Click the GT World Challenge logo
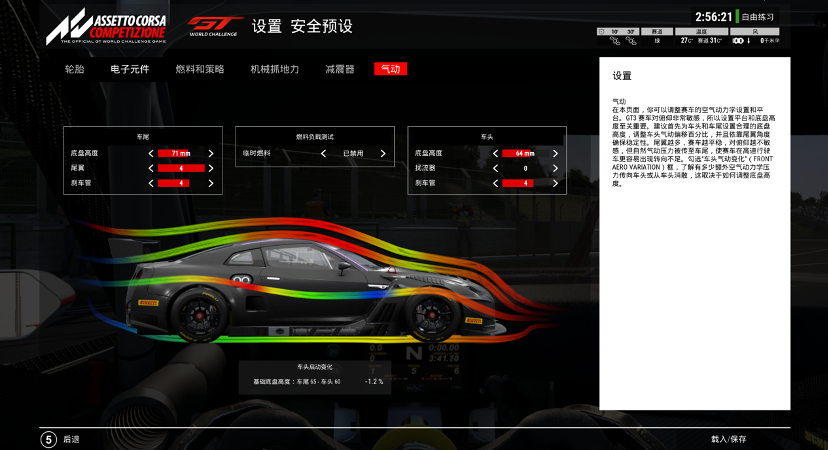The height and width of the screenshot is (450, 828). 214,26
